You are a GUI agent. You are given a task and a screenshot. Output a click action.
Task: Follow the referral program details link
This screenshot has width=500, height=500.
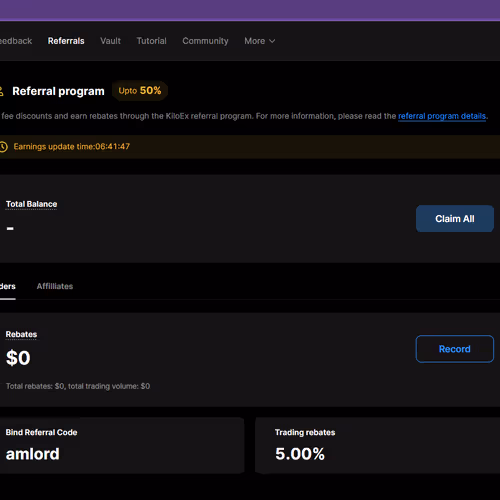tap(442, 116)
